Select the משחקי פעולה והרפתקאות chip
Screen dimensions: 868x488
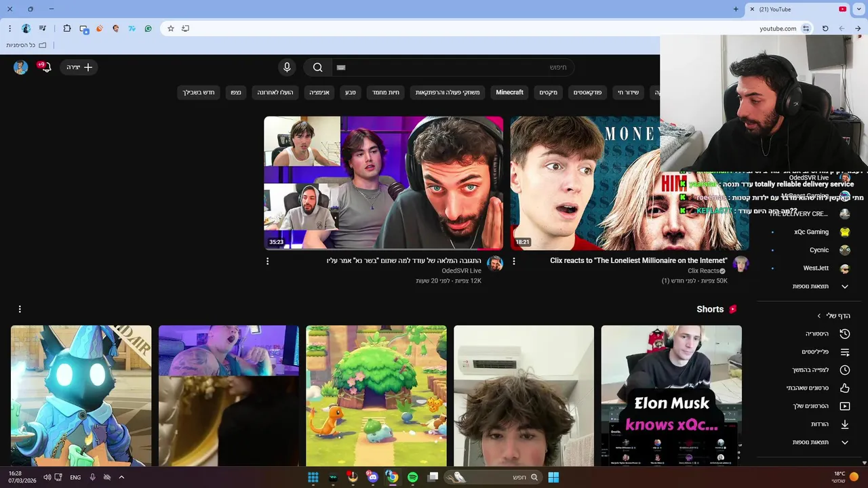(x=448, y=92)
